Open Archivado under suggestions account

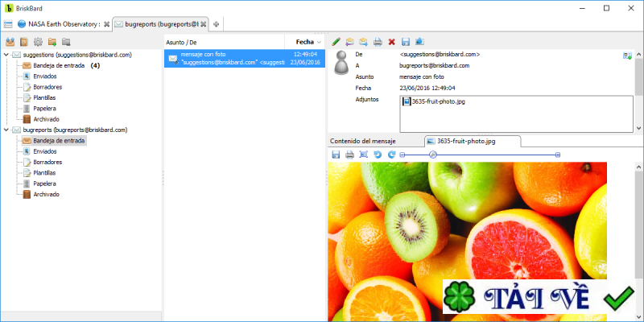point(41,119)
